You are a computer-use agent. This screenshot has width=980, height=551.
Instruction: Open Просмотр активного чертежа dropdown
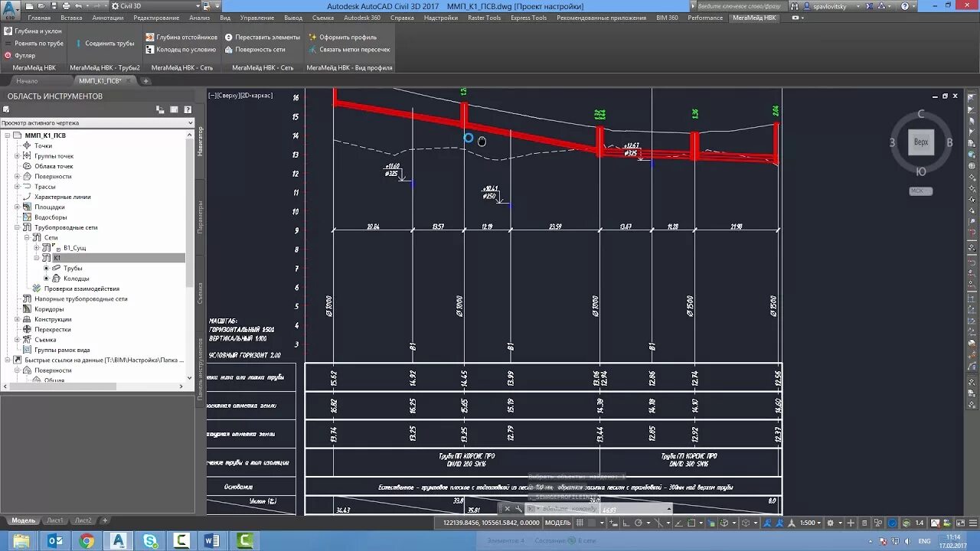[x=97, y=122]
